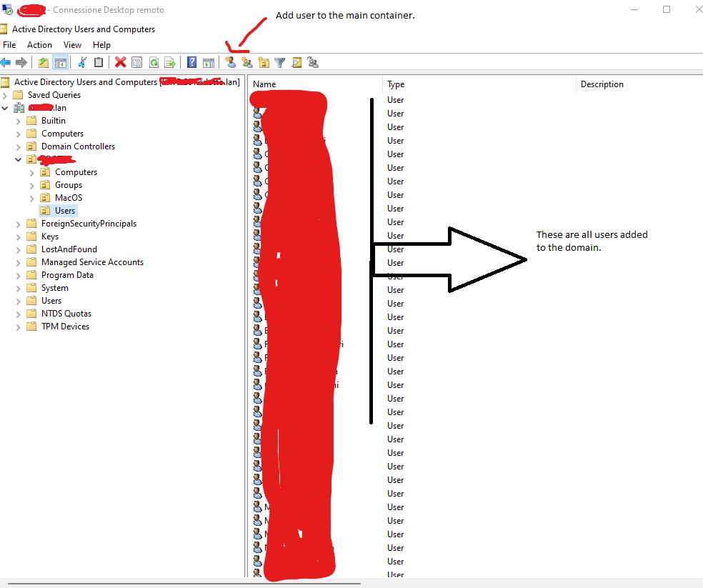Go up one level with folder arrow icon

pyautogui.click(x=44, y=63)
